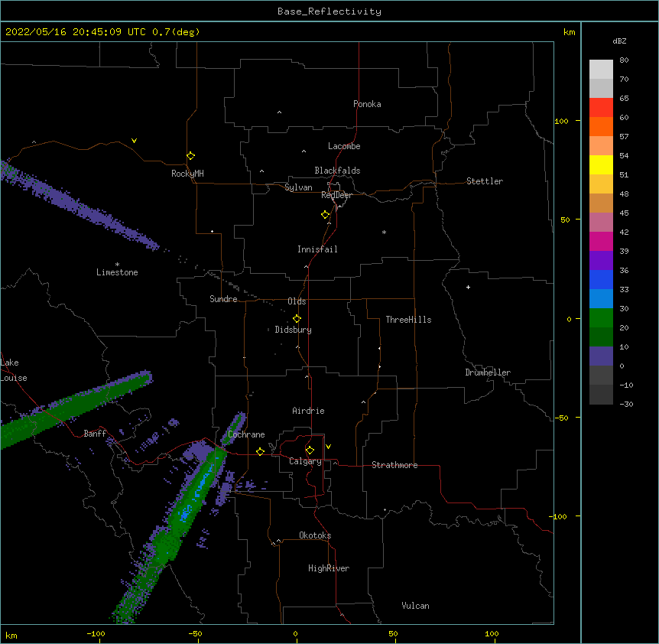The image size is (659, 644).
Task: Click the Cochrane label
Action: (x=246, y=434)
